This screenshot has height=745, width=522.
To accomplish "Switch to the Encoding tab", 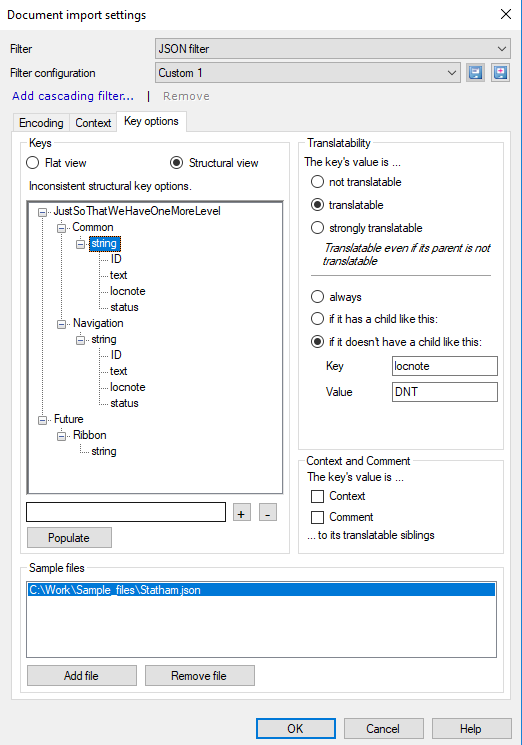I will 41,123.
